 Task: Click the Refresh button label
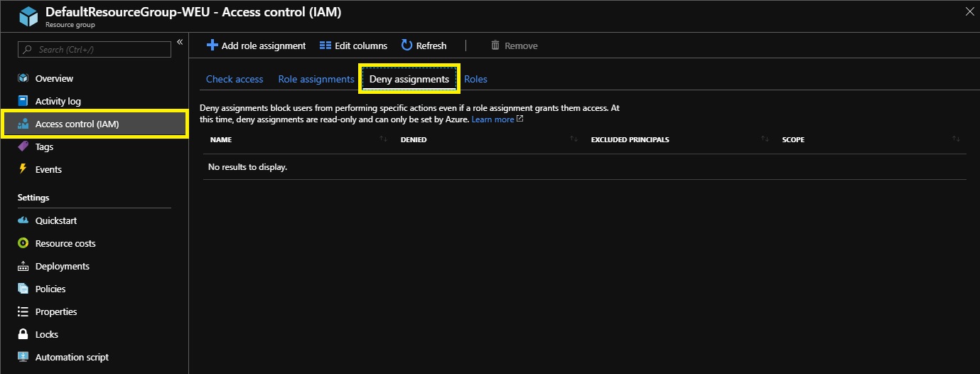point(431,46)
